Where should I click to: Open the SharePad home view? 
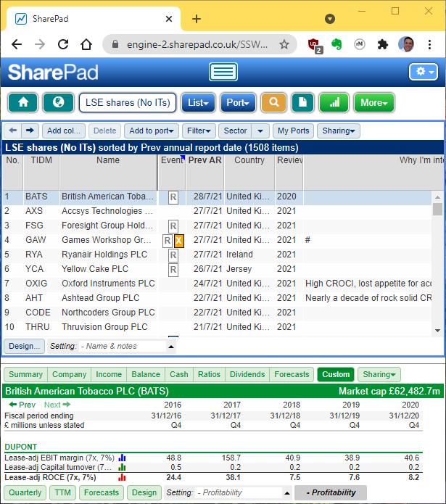pyautogui.click(x=22, y=102)
